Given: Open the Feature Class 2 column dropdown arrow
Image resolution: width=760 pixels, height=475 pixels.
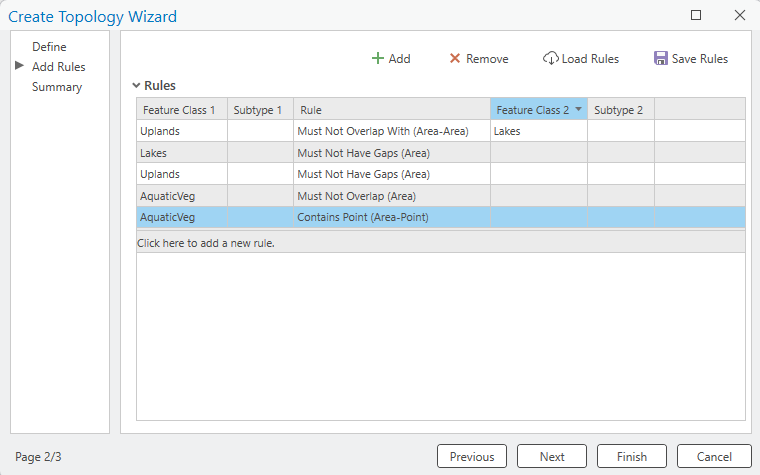Looking at the screenshot, I should (x=578, y=110).
